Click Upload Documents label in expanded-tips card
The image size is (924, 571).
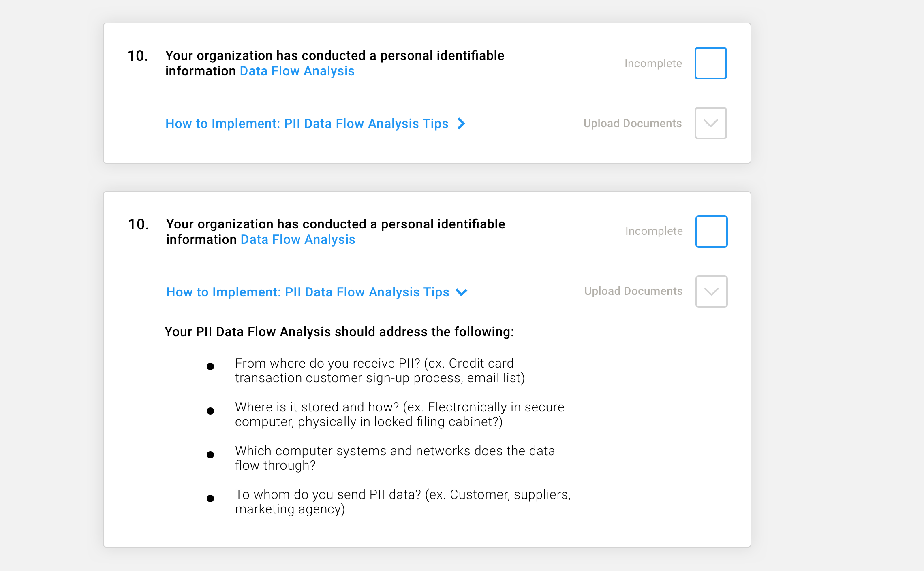pyautogui.click(x=633, y=291)
